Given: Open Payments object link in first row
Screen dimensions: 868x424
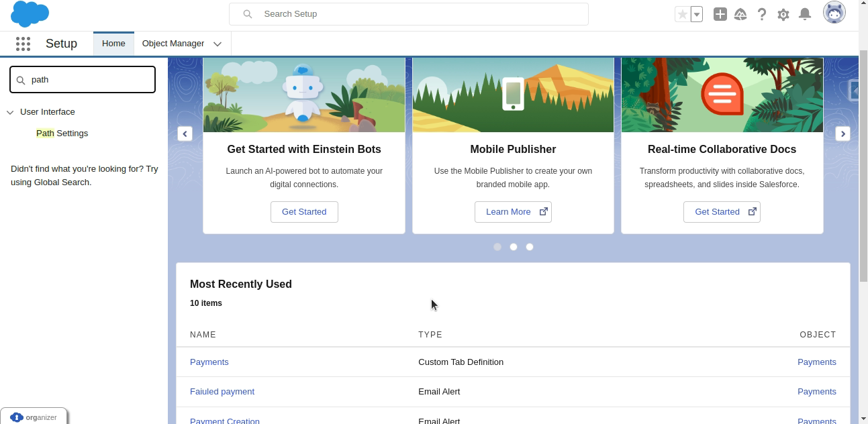Looking at the screenshot, I should click(x=817, y=362).
